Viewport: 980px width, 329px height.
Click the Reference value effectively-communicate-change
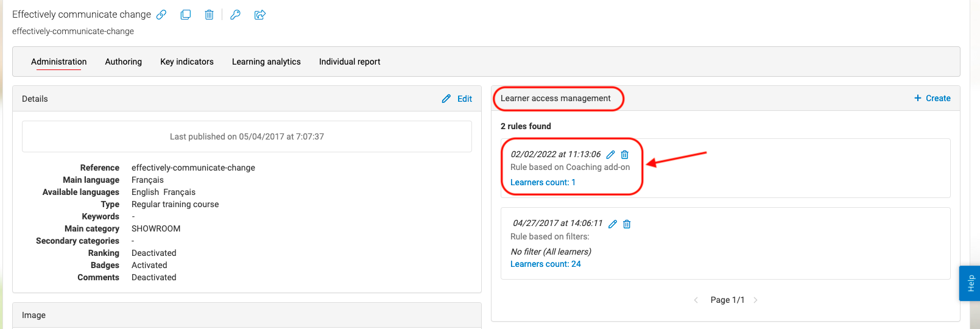pos(193,168)
